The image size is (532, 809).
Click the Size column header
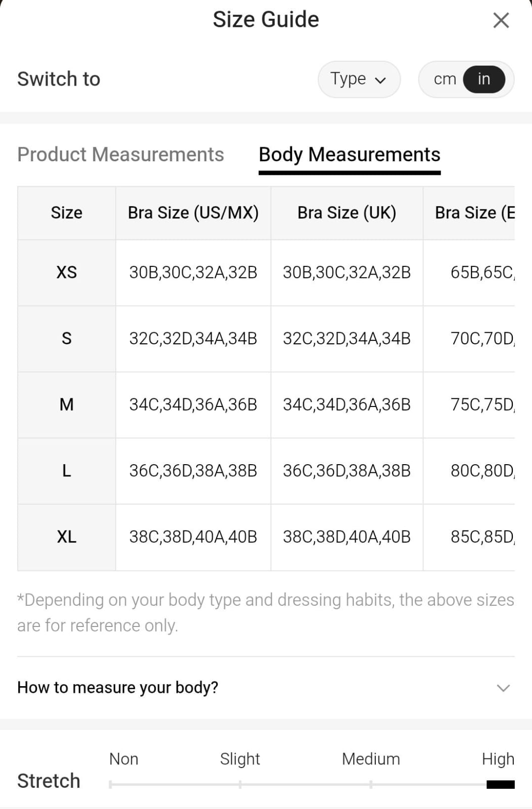pos(67,213)
